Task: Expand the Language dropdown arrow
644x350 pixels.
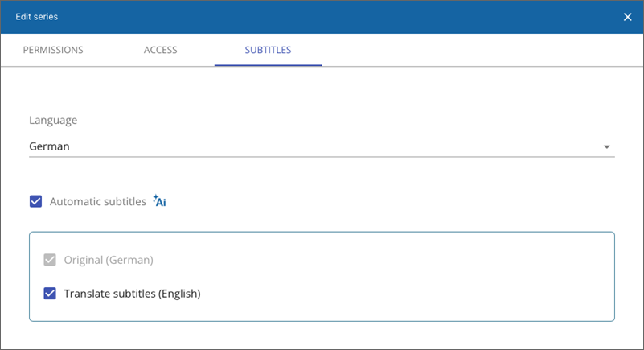Action: pyautogui.click(x=607, y=147)
